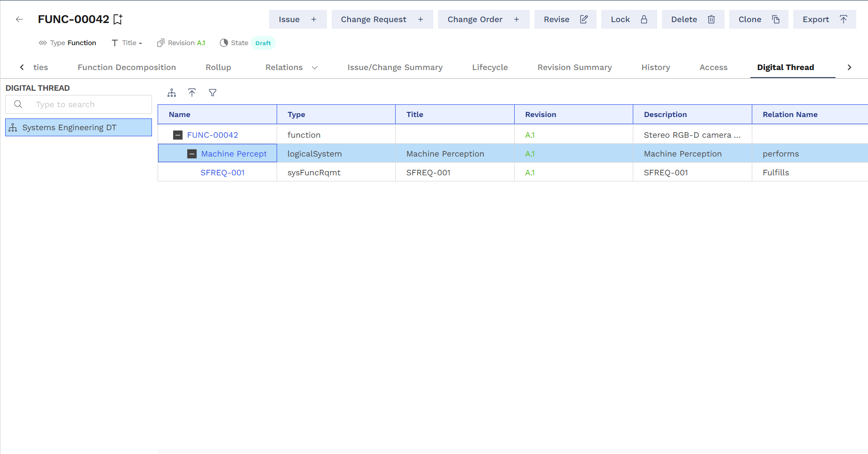Switch to the Lifecycle tab

click(490, 67)
